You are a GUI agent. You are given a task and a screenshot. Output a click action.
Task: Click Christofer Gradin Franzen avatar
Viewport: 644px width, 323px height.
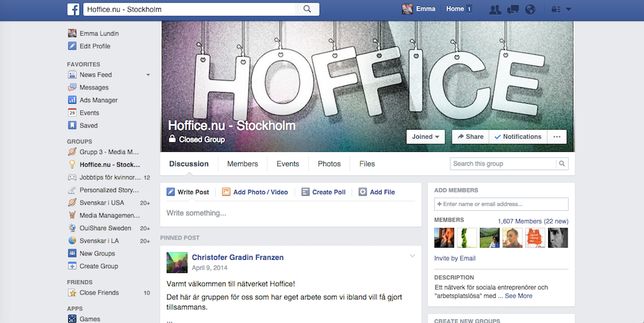[177, 263]
